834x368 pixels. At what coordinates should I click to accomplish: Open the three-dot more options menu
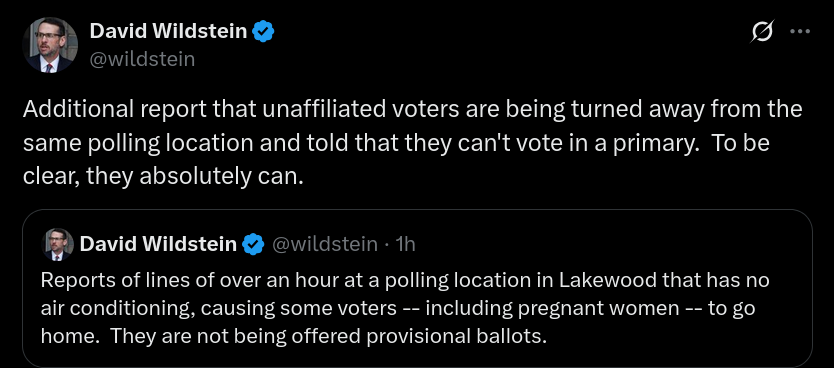point(799,32)
